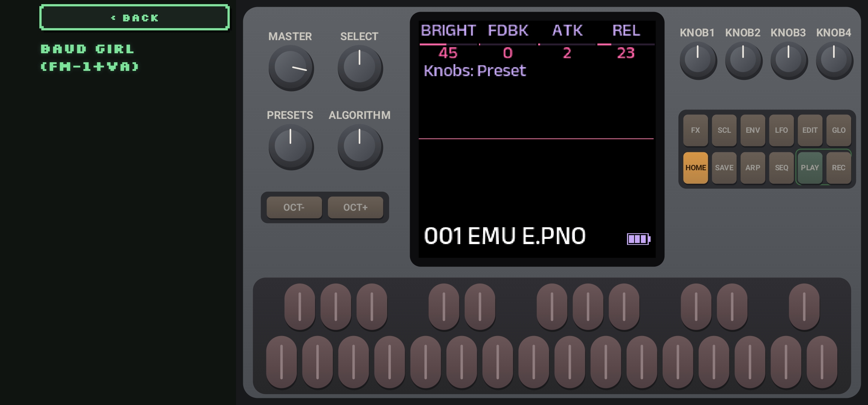Click the REL parameter on the display
Screen dimensions: 868x405
626,30
